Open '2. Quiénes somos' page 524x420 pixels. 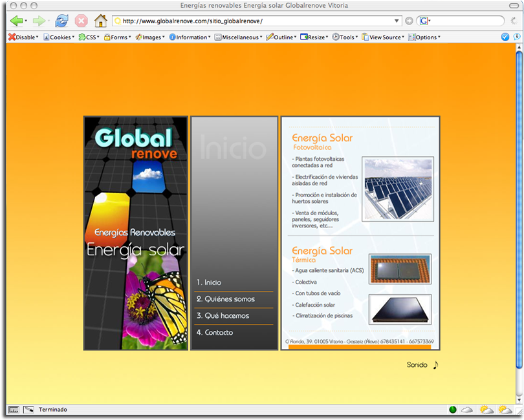click(226, 299)
